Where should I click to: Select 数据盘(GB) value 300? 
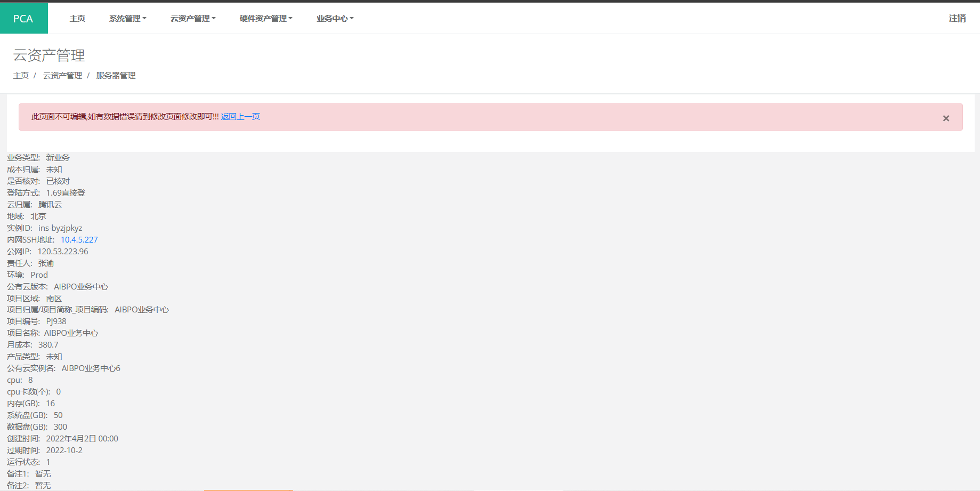pos(60,427)
